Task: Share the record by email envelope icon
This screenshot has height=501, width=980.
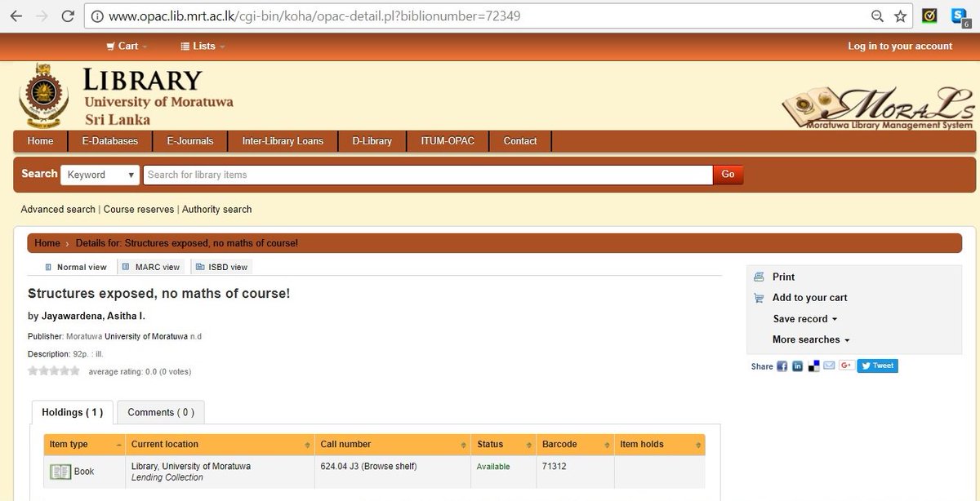Action: (x=829, y=366)
